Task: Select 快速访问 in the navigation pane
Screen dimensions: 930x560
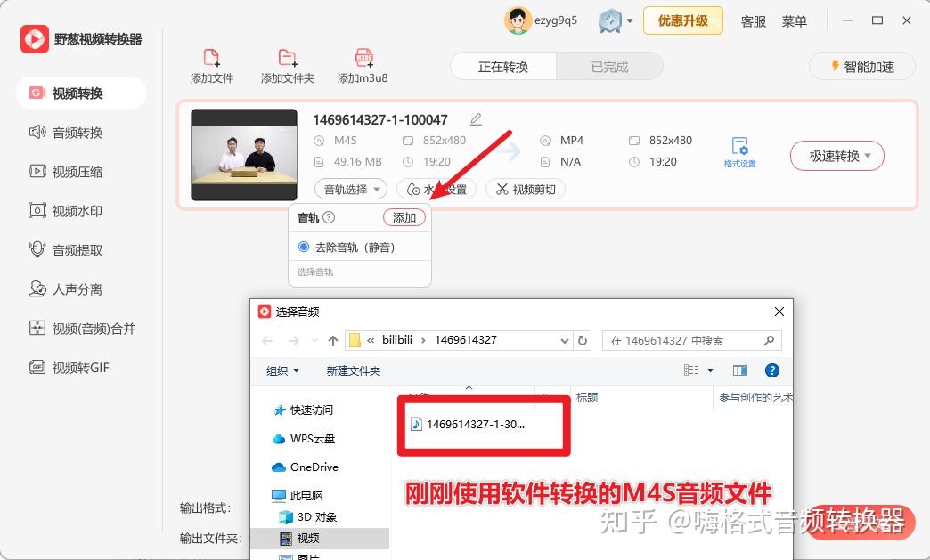Action: 304,410
